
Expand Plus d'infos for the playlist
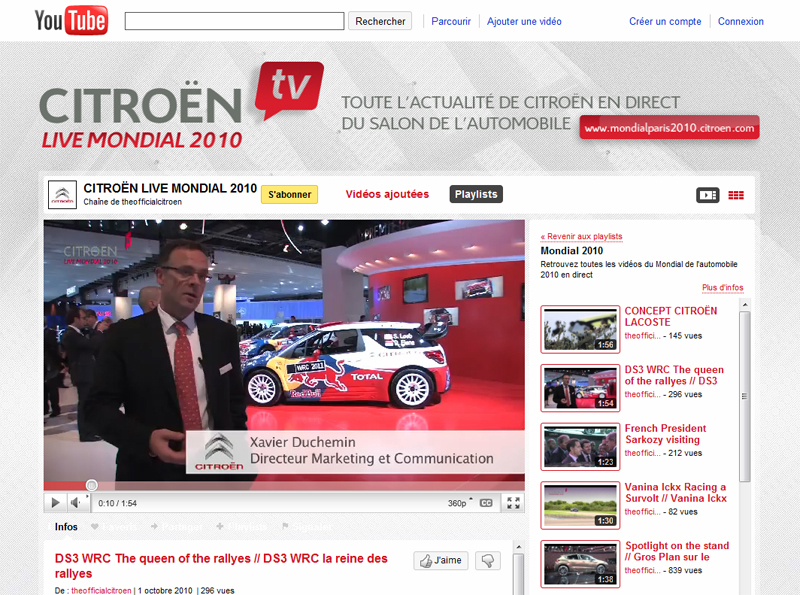(722, 288)
